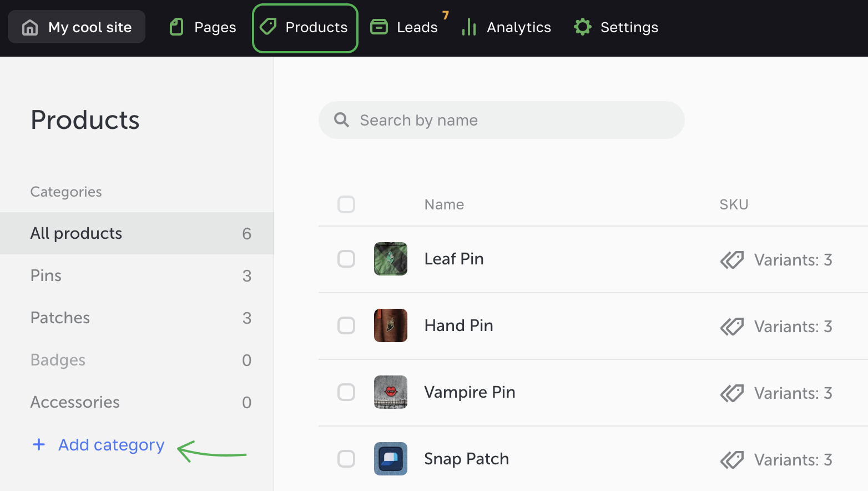
Task: Click the variants tag icon for Leaf Pin
Action: (x=732, y=259)
